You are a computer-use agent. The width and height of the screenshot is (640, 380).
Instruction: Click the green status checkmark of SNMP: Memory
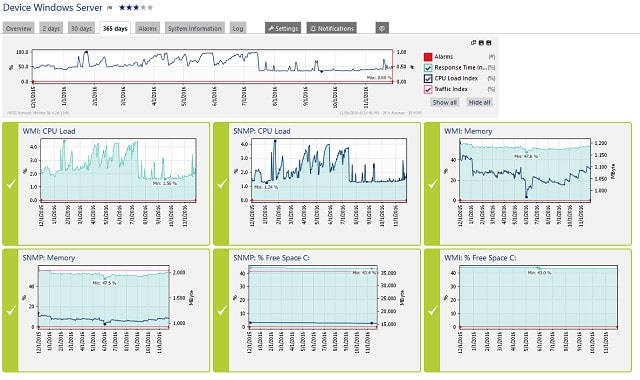[x=11, y=311]
